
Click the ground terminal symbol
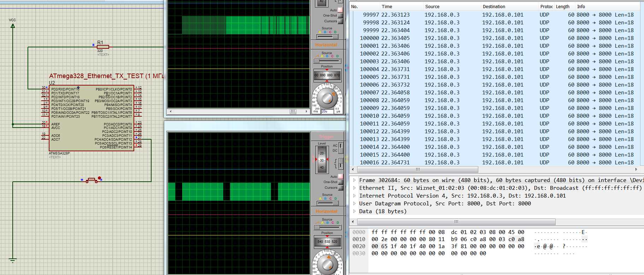(x=13, y=261)
